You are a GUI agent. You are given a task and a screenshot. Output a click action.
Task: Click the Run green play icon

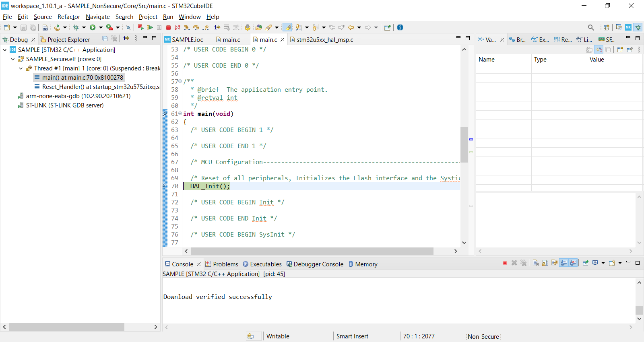coord(93,27)
